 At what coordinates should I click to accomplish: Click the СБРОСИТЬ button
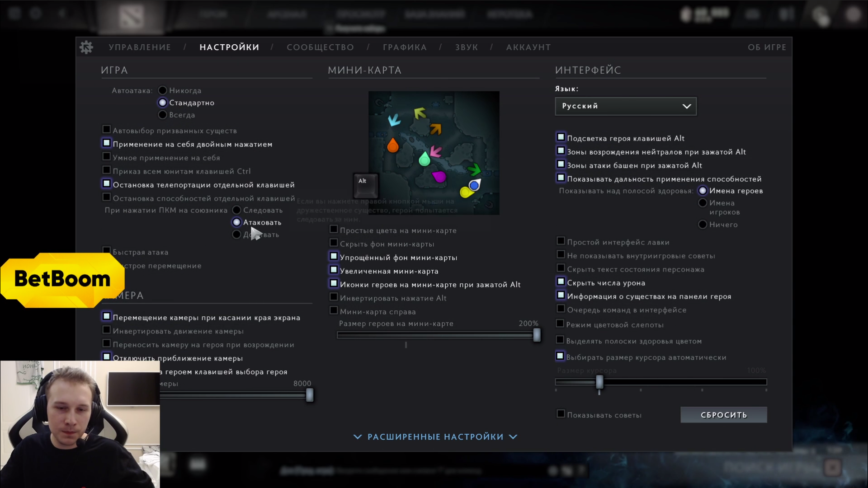[x=723, y=414]
